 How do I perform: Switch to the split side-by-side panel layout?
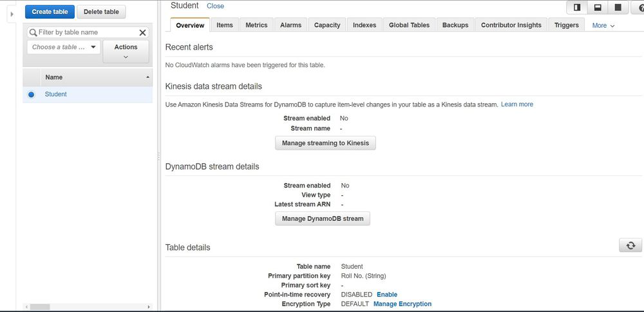[x=577, y=8]
